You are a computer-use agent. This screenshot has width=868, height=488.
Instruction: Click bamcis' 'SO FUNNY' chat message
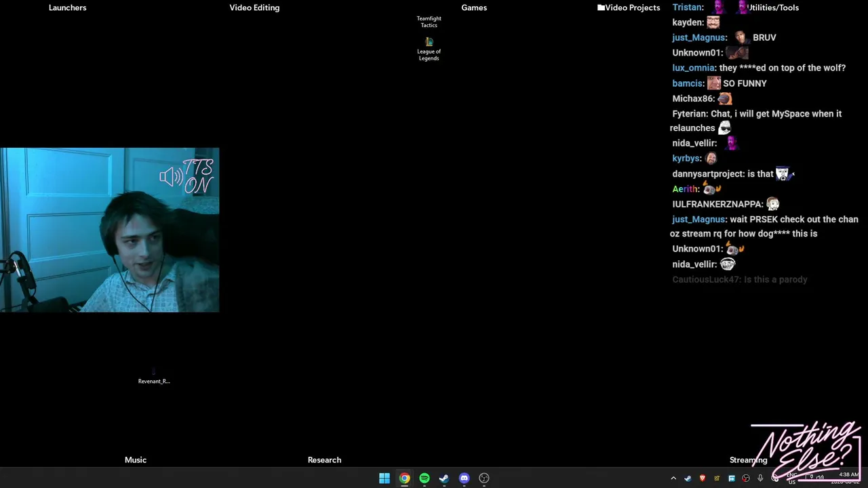click(719, 83)
